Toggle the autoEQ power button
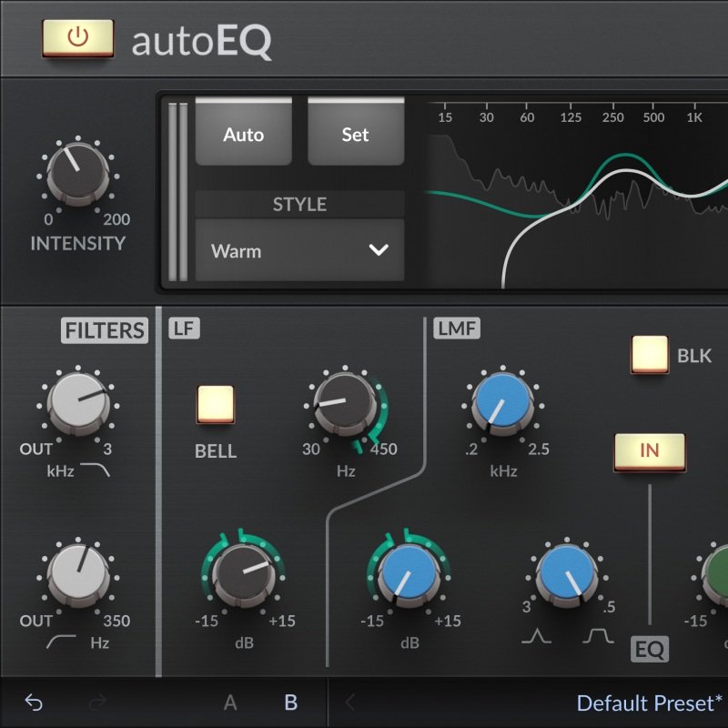This screenshot has width=728, height=728. click(x=78, y=38)
